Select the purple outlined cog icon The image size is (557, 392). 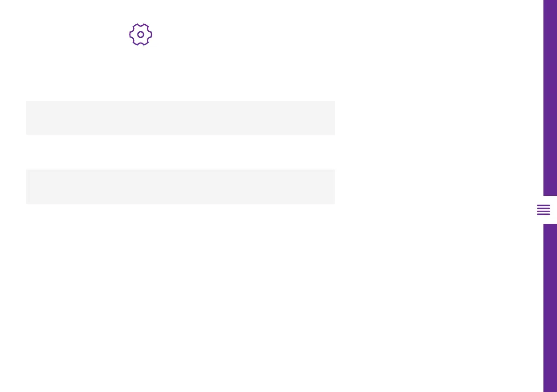(141, 35)
